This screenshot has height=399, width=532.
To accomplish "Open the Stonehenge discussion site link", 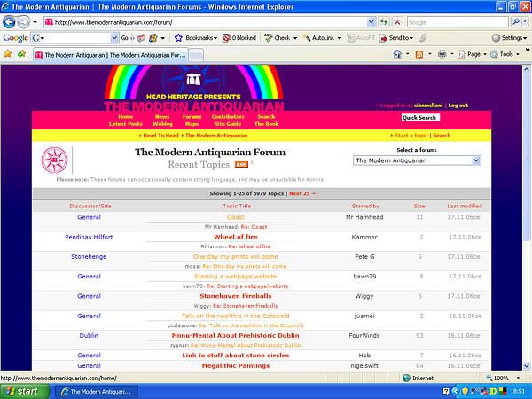I will [89, 257].
